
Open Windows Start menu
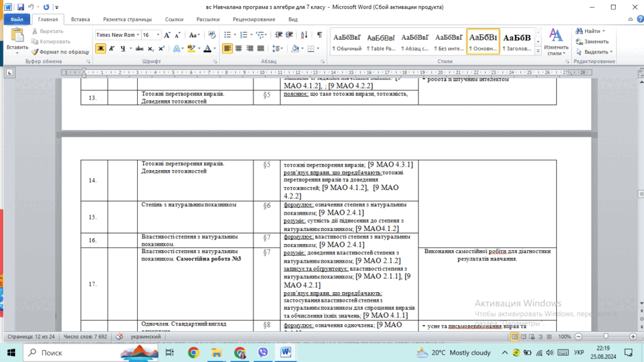point(11,352)
